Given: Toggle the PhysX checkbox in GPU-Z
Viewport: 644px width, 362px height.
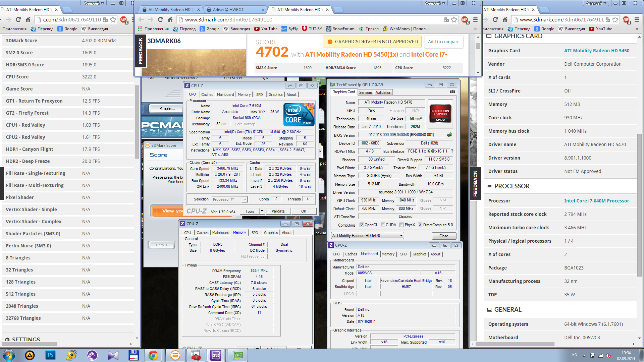Looking at the screenshot, I should coord(401,225).
